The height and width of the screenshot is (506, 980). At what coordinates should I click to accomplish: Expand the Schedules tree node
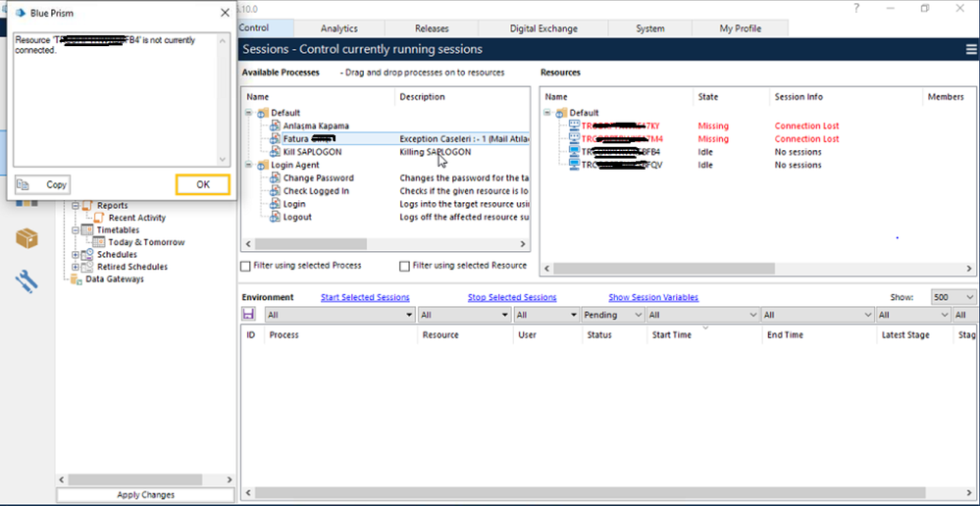(x=76, y=254)
